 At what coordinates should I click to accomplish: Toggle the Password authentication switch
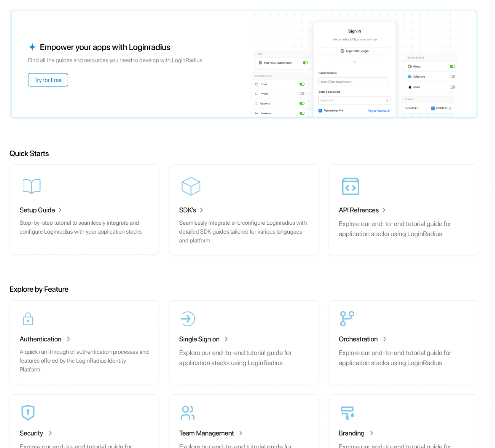[x=302, y=103]
